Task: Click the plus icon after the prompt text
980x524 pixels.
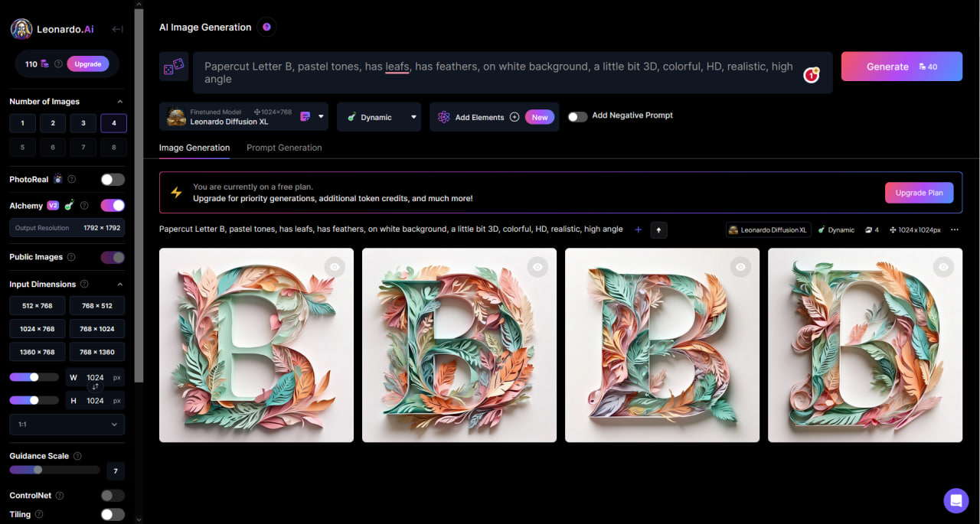Action: pyautogui.click(x=639, y=229)
